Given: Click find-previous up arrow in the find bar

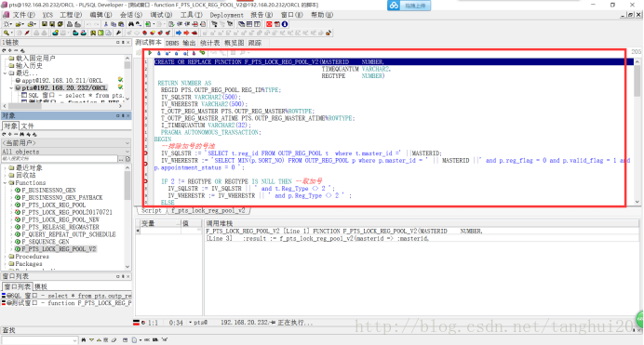Looking at the screenshot, I should (99, 340).
